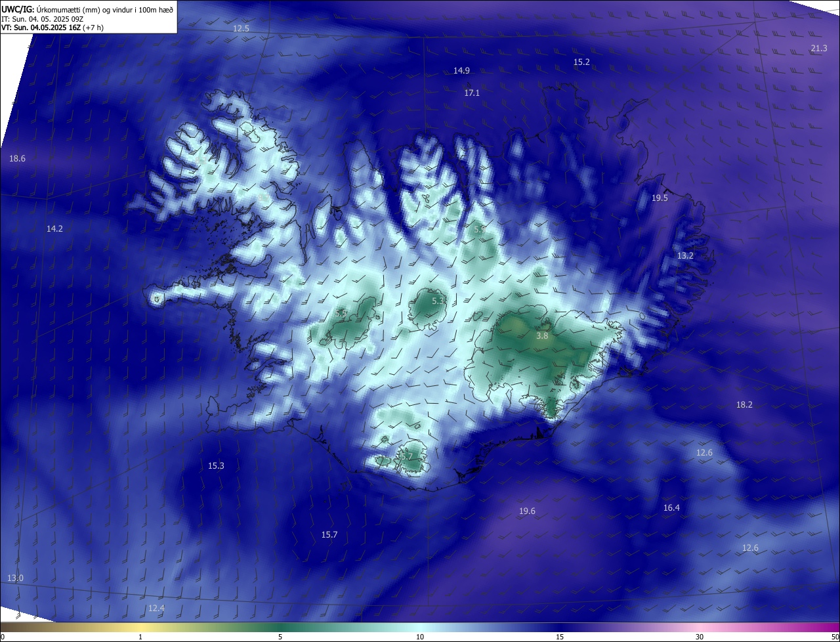
Task: Click the colorbar tick label 50
Action: [x=835, y=637]
